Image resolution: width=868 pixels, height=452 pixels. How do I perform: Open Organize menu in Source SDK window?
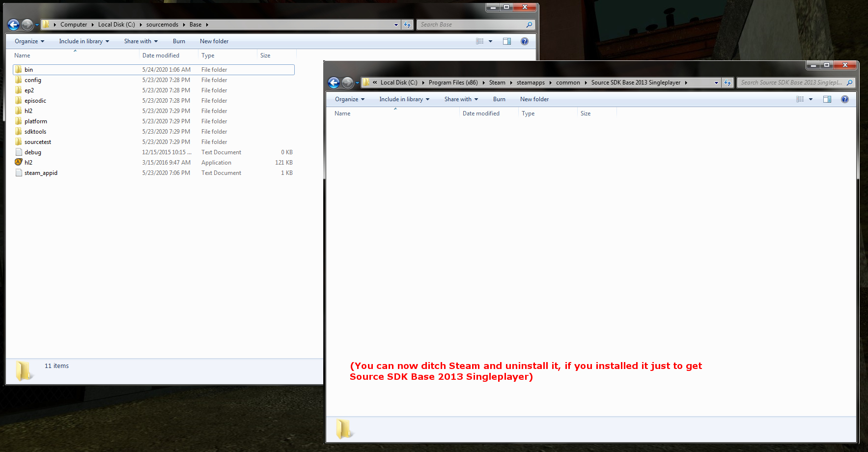[x=350, y=99]
